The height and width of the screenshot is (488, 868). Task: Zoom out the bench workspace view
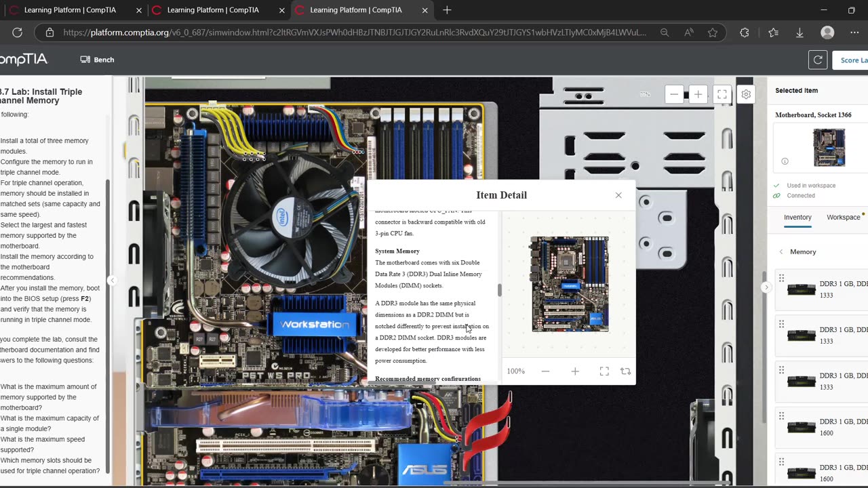click(674, 94)
